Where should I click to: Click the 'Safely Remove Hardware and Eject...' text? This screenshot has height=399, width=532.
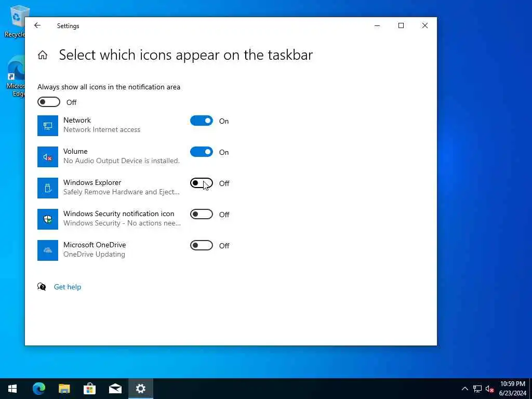tap(122, 192)
